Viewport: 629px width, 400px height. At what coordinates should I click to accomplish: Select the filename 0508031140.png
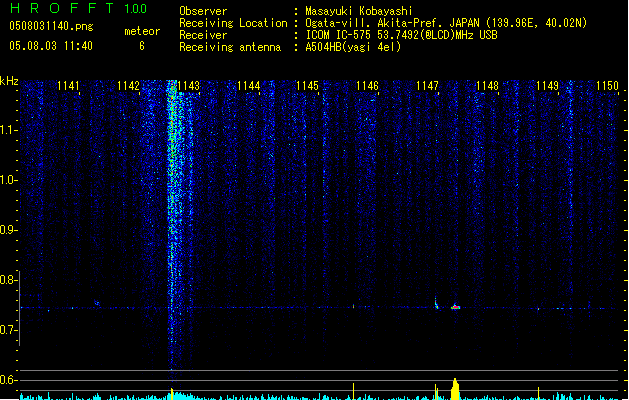click(x=51, y=26)
